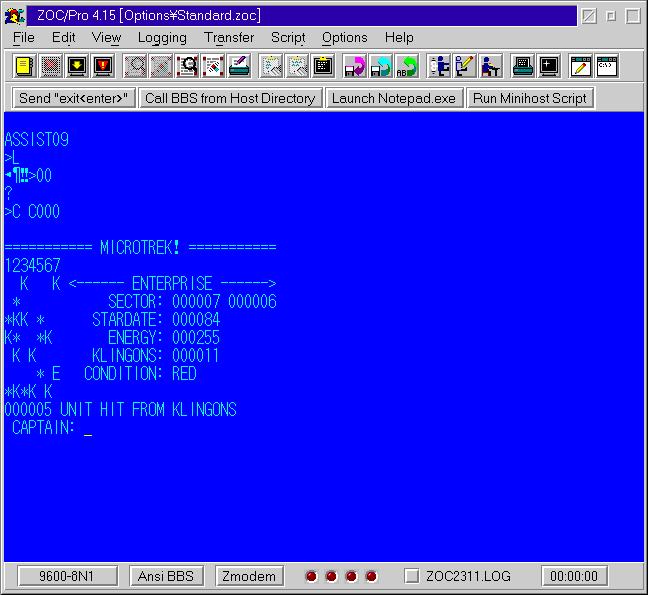Click the magnifier-over-text toolbar icon
The width and height of the screenshot is (648, 595).
point(187,66)
